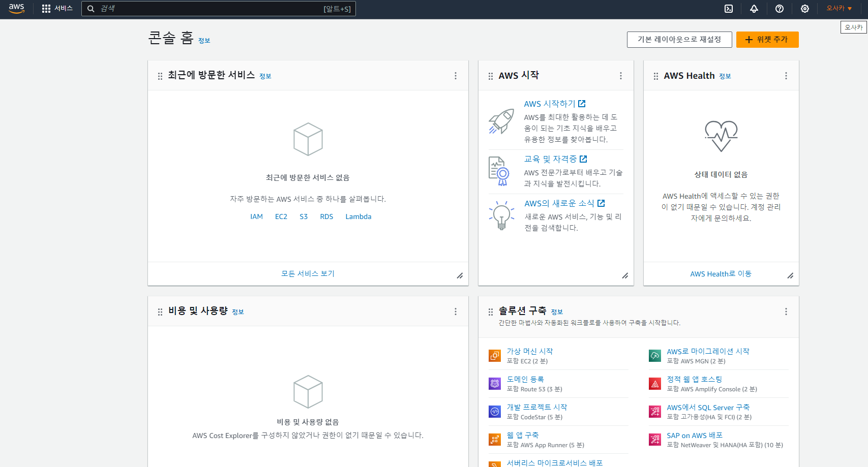The image size is (868, 467).
Task: Click 기본 레이아웃으로 재설정 button
Action: pos(679,40)
